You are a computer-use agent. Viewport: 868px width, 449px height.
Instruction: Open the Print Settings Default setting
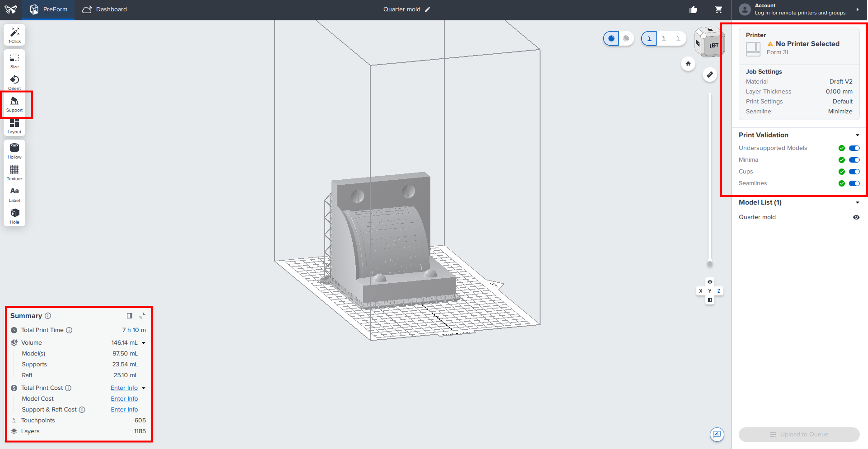point(799,102)
